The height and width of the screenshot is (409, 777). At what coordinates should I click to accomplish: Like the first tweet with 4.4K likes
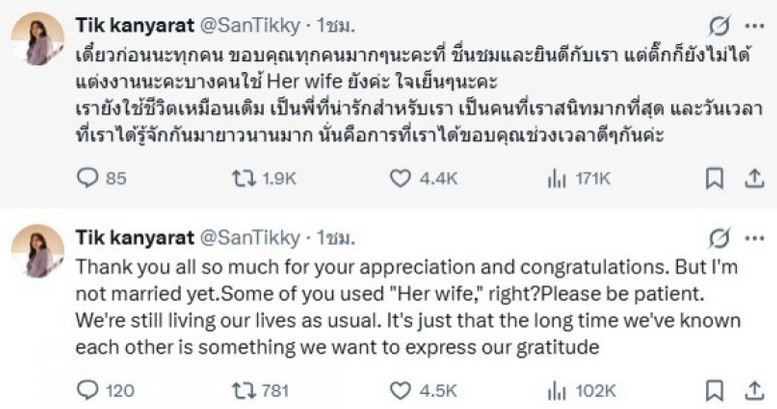pos(401,178)
